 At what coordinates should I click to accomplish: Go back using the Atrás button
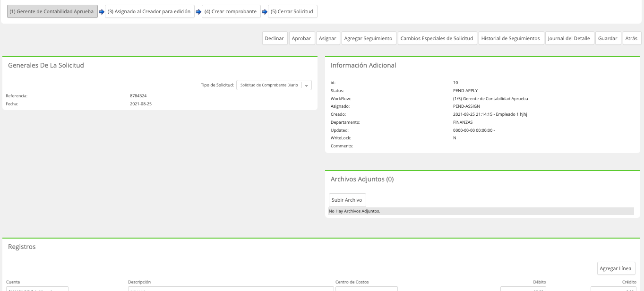pos(632,38)
